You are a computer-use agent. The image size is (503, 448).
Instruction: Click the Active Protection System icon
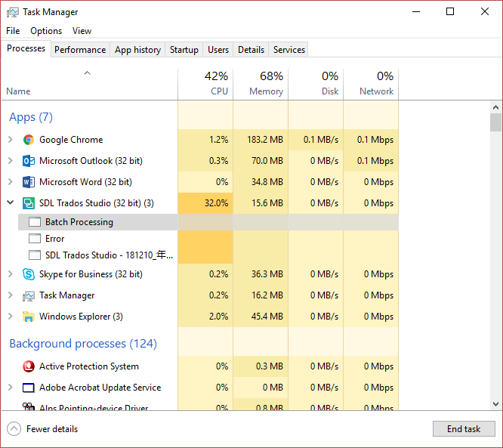coord(29,366)
